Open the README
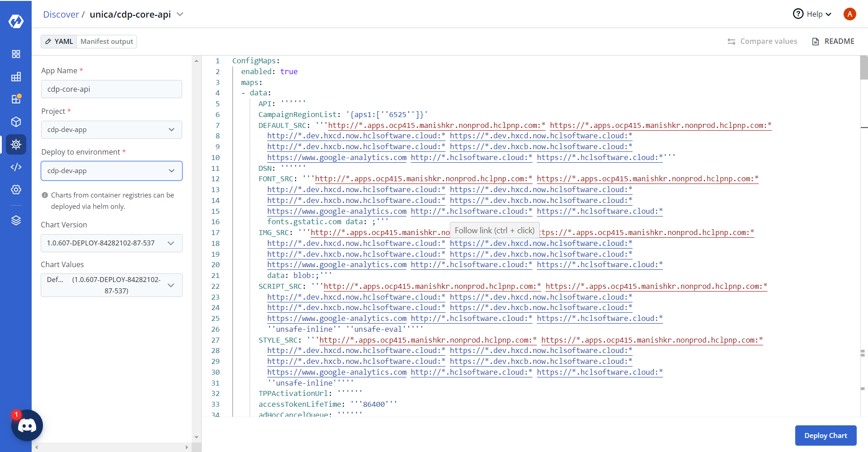Image resolution: width=868 pixels, height=452 pixels. [x=833, y=42]
